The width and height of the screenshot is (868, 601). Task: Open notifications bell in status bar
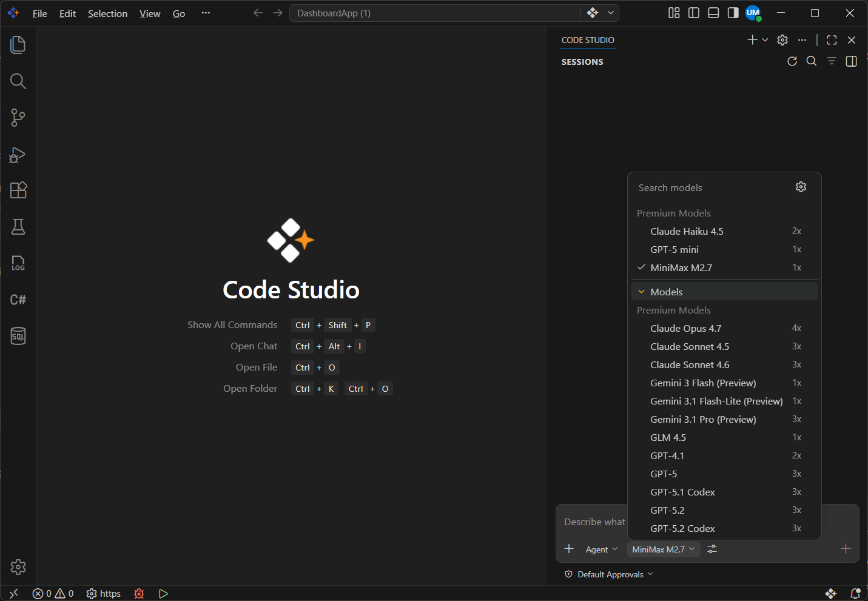coord(855,594)
